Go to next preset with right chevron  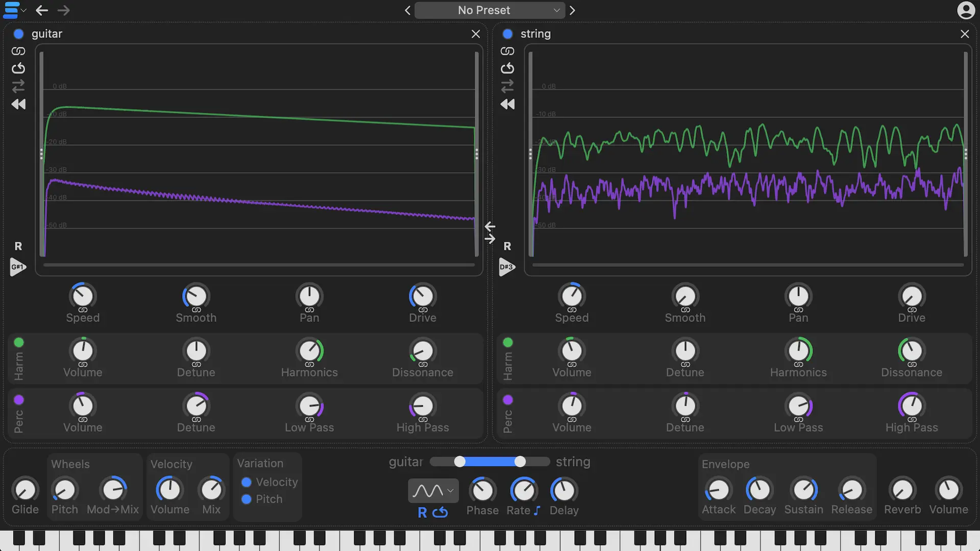click(x=572, y=10)
